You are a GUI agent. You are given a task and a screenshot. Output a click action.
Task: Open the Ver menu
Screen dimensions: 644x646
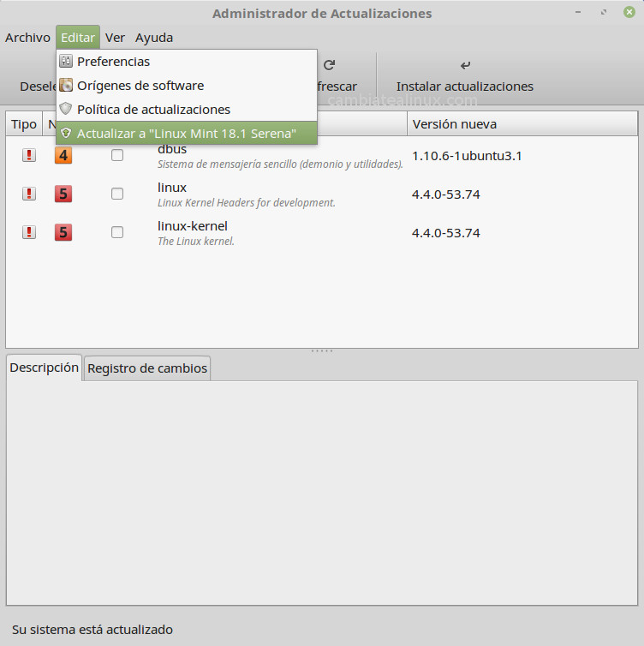coord(115,38)
